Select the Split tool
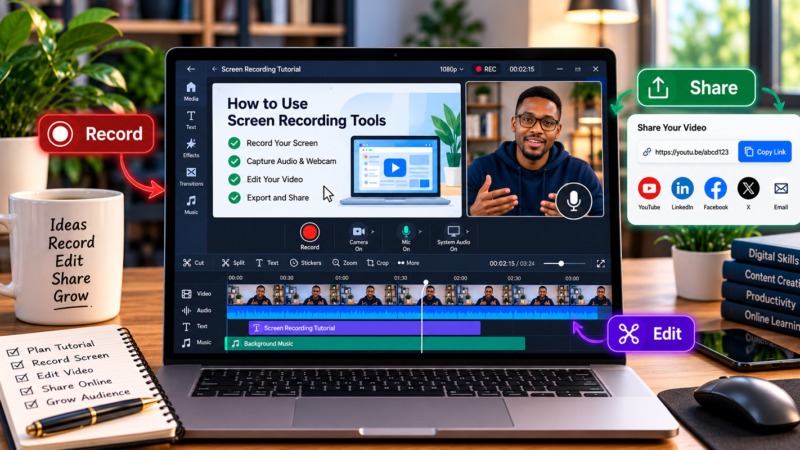 tap(233, 263)
